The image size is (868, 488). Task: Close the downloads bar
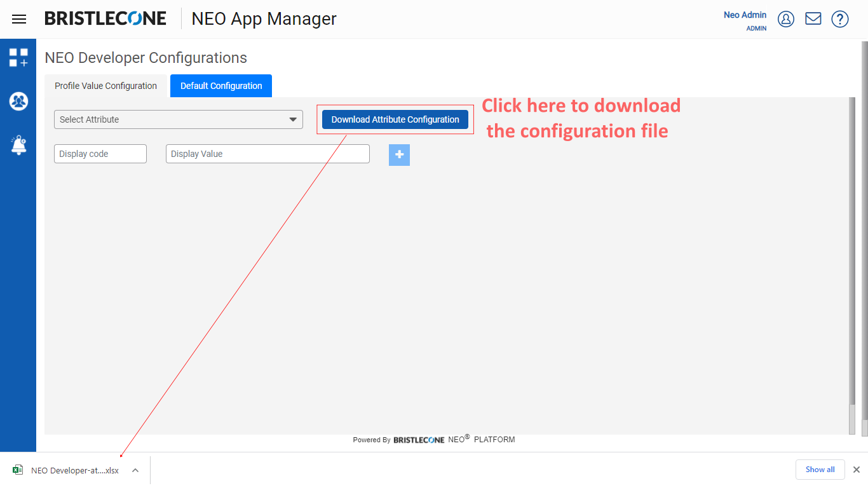pyautogui.click(x=856, y=470)
